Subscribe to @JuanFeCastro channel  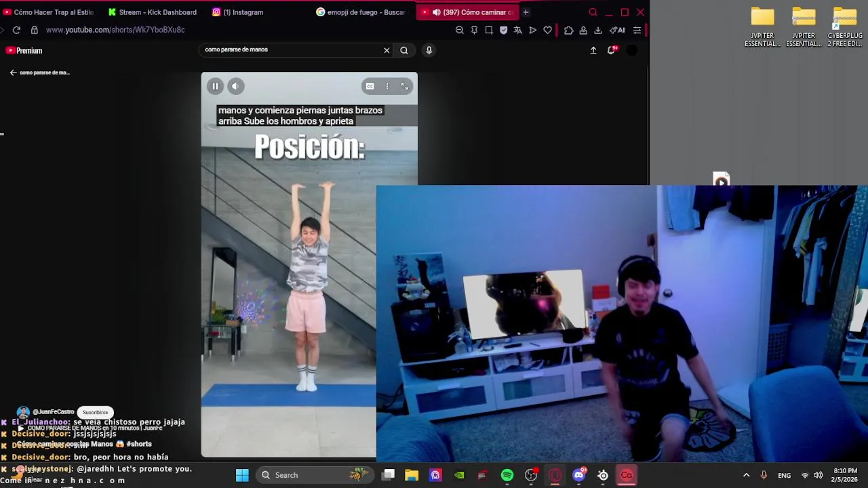tap(95, 412)
